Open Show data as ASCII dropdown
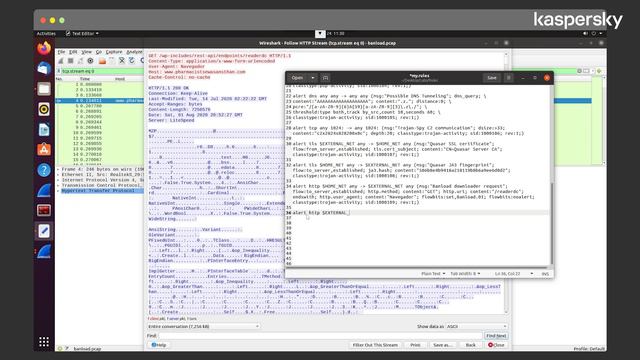640x360 pixels. [476, 326]
